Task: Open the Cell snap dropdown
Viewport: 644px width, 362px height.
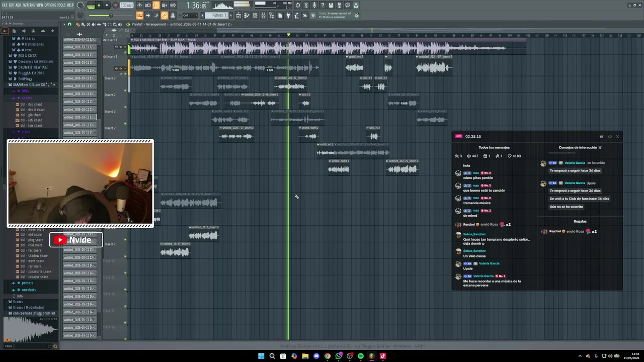Action: coord(190,15)
